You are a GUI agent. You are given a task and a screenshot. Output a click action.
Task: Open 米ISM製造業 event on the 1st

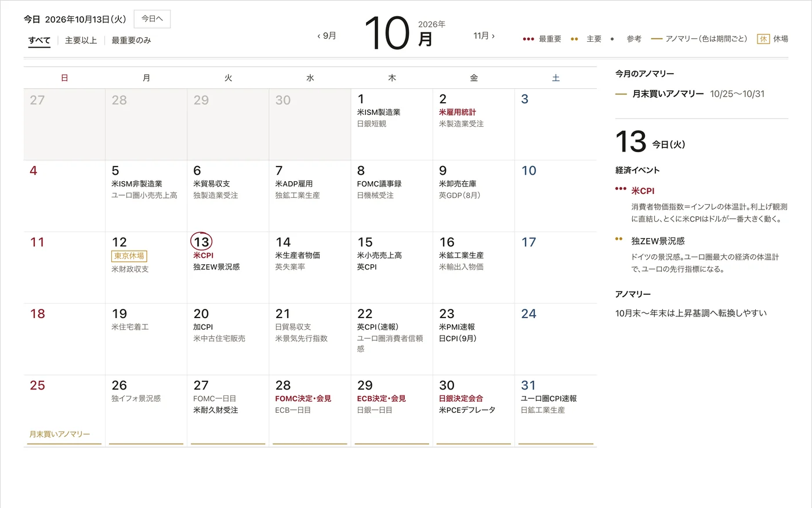pos(379,112)
